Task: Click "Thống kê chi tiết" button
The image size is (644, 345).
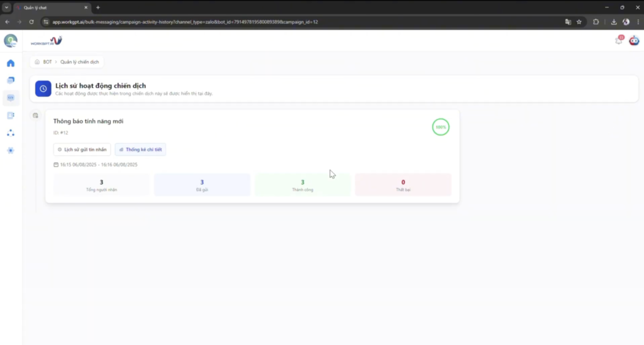Action: [140, 150]
